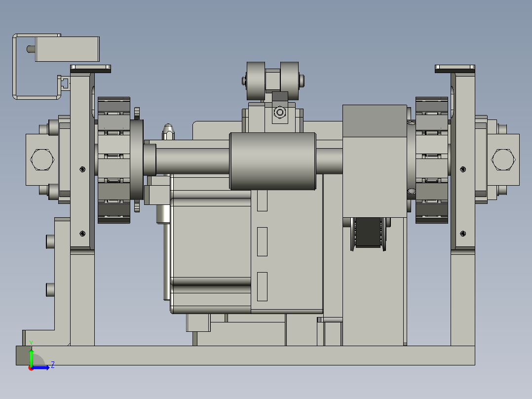
Task: Select the small hex nut below top rollers
Action: (280, 113)
